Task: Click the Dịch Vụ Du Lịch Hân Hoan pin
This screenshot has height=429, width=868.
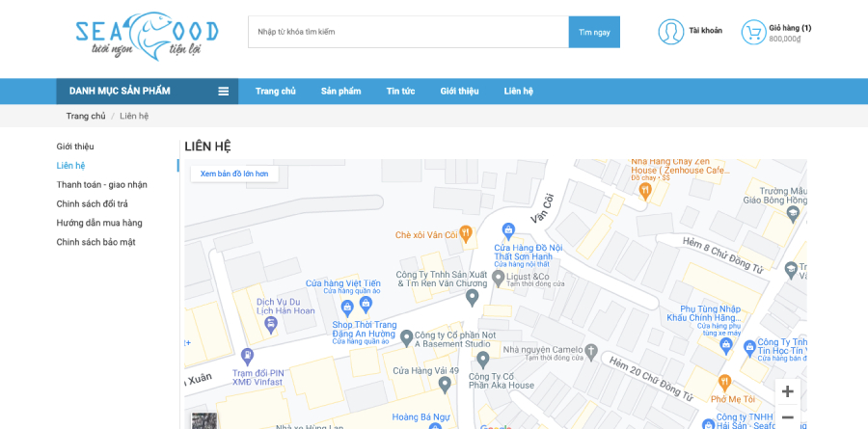Action: 271,324
